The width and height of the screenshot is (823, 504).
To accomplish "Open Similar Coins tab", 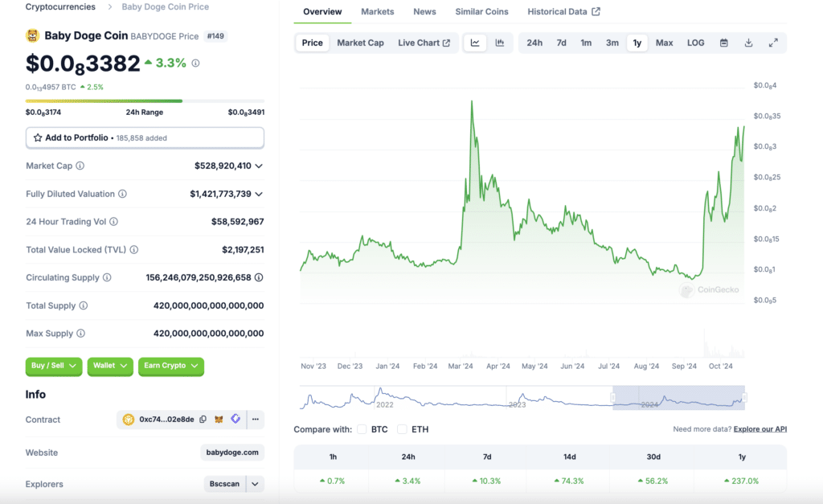I will 481,11.
